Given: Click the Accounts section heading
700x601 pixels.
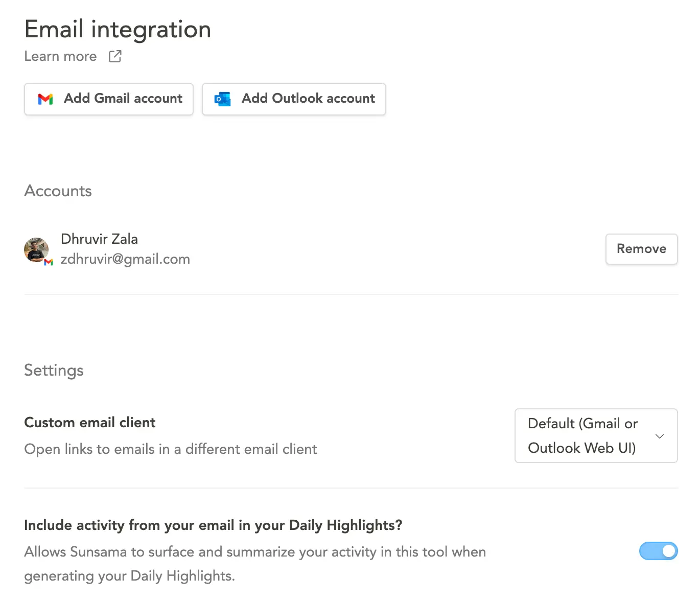Looking at the screenshot, I should 58,191.
